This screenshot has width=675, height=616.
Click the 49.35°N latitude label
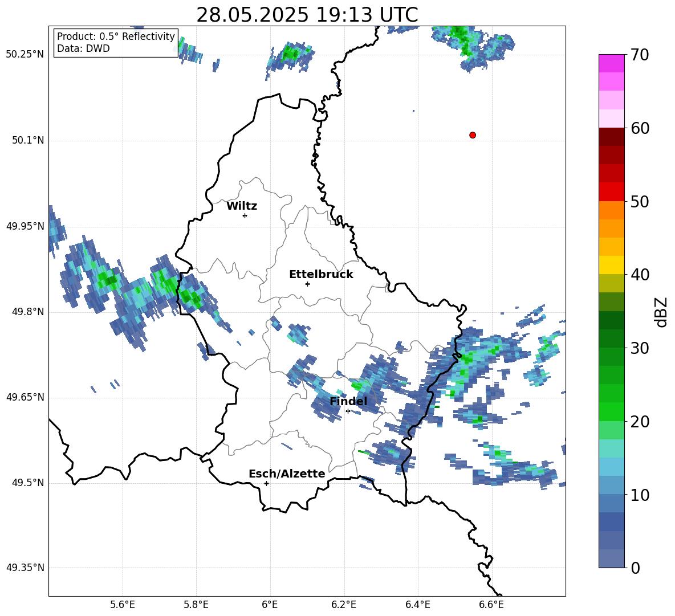tap(25, 568)
